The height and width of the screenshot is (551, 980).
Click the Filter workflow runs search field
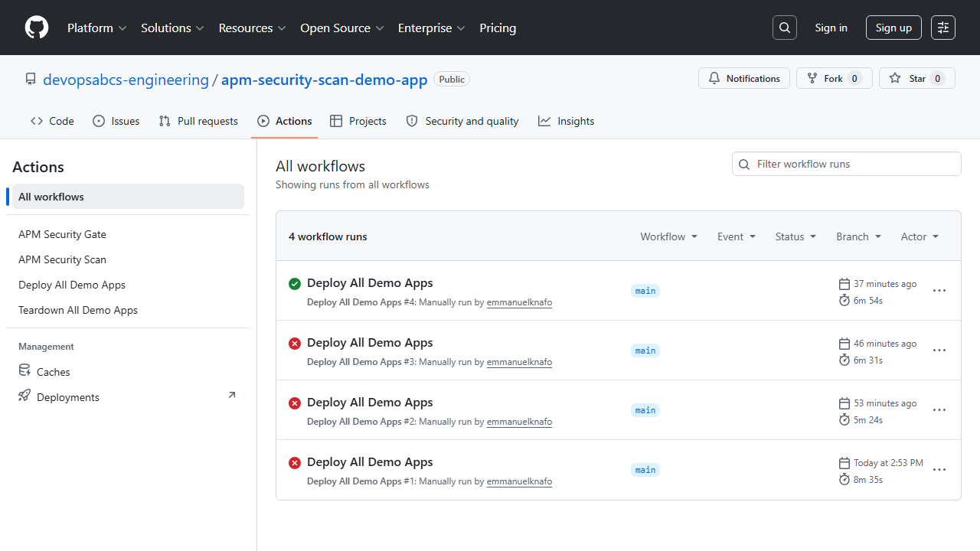[846, 163]
